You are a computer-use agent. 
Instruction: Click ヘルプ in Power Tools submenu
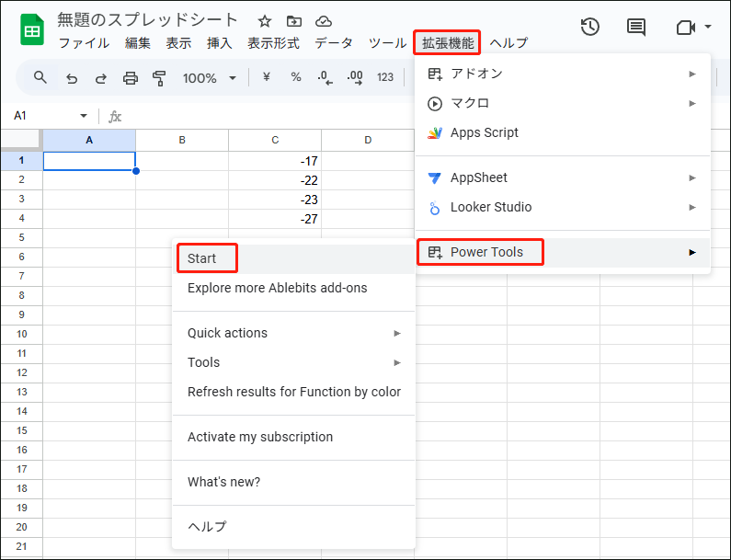(293, 526)
